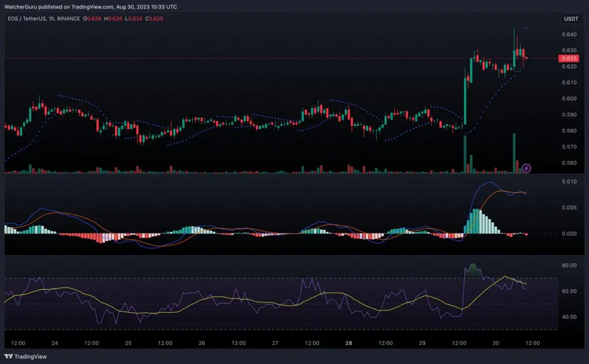The width and height of the screenshot is (589, 364).
Task: Select the red 0.625 current price tag
Action: pyautogui.click(x=569, y=58)
